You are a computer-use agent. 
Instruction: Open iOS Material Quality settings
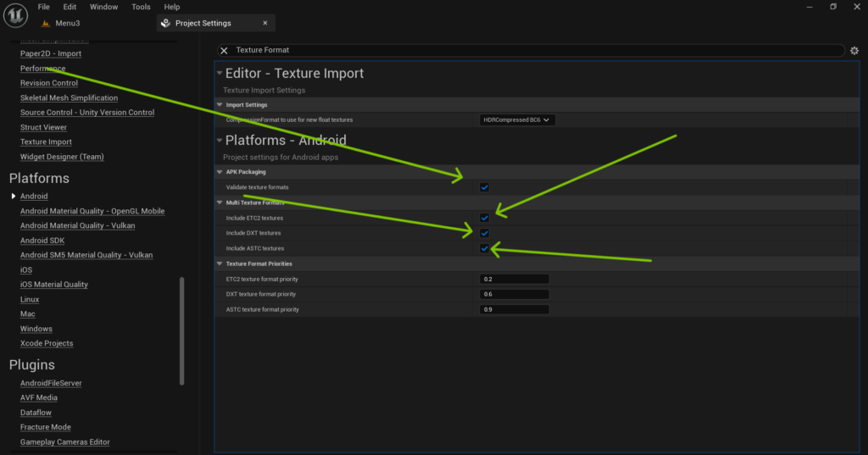(54, 285)
